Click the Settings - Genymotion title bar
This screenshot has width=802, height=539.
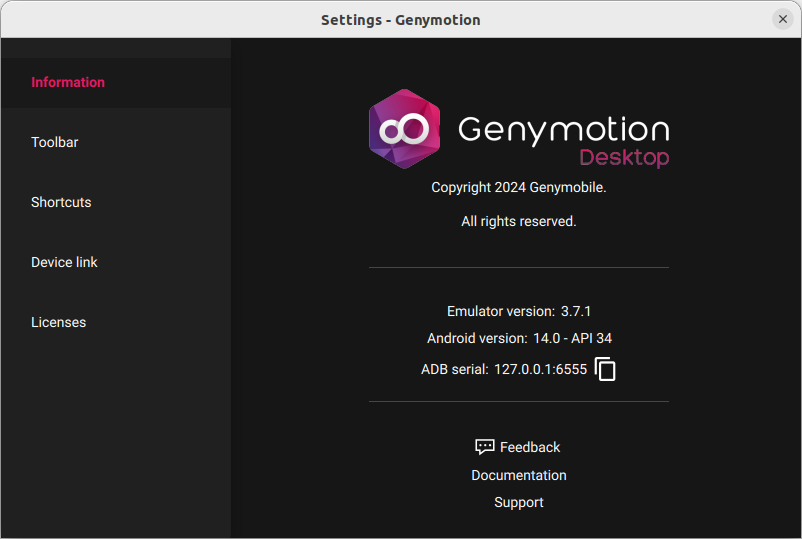point(400,19)
